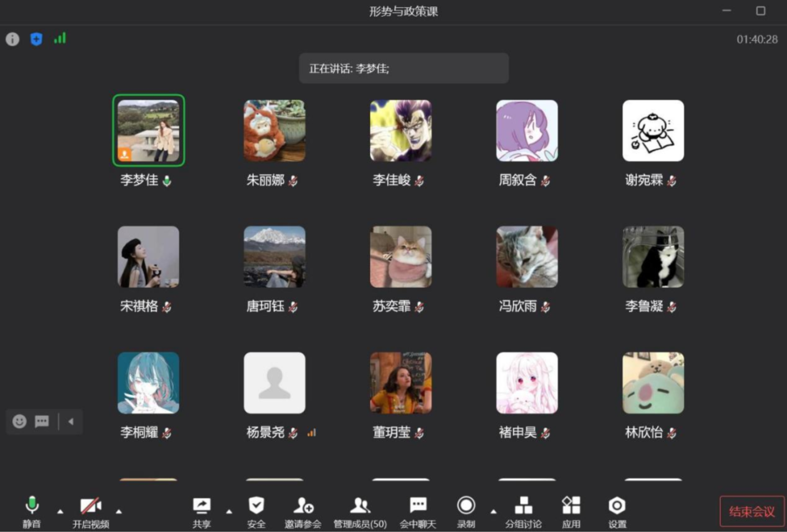Select 朱丽娜's avatar thumbnail
Image resolution: width=787 pixels, height=532 pixels.
pos(275,130)
